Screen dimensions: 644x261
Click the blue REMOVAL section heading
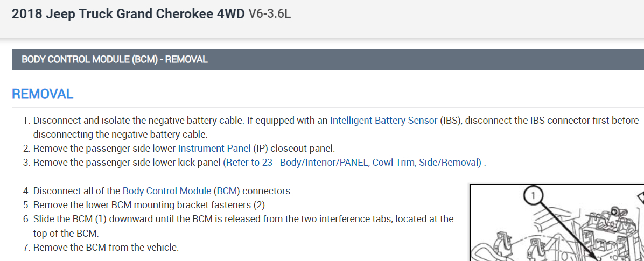pyautogui.click(x=43, y=94)
